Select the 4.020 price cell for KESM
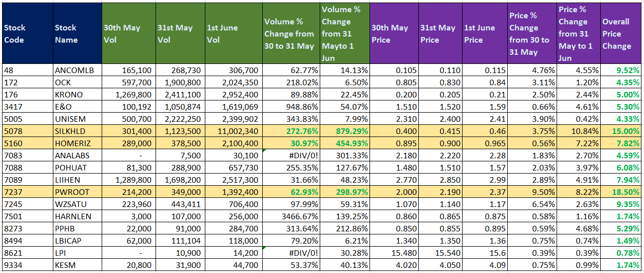 394,265
